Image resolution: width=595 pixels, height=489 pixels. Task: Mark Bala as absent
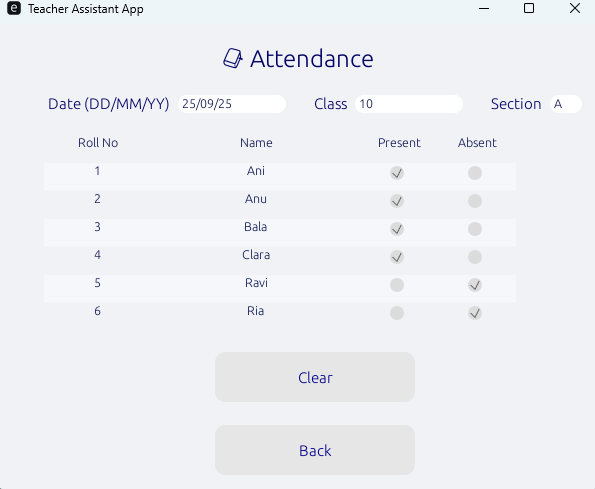point(475,229)
